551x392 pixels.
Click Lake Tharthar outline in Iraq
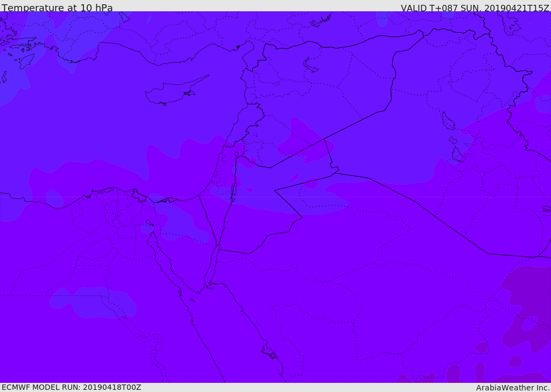tap(448, 121)
